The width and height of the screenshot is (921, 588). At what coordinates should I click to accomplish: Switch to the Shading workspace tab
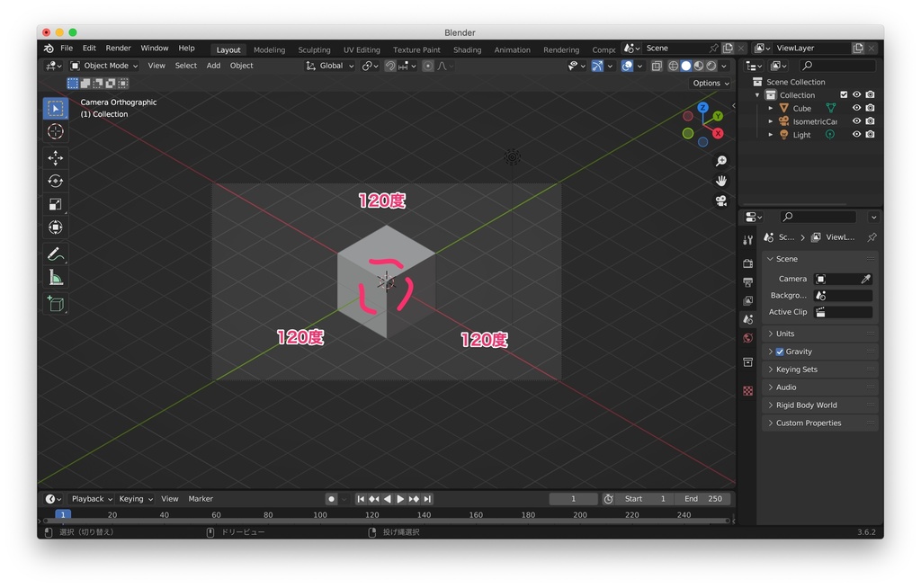(x=467, y=49)
